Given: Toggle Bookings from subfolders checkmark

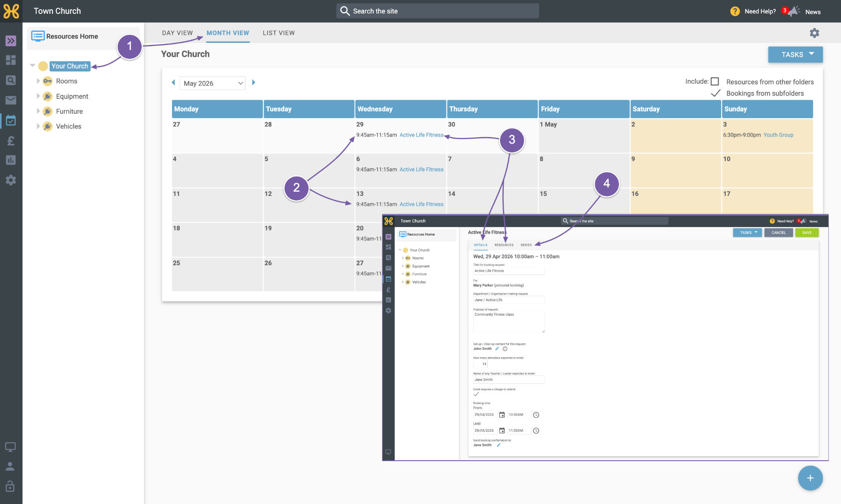Looking at the screenshot, I should (x=715, y=93).
